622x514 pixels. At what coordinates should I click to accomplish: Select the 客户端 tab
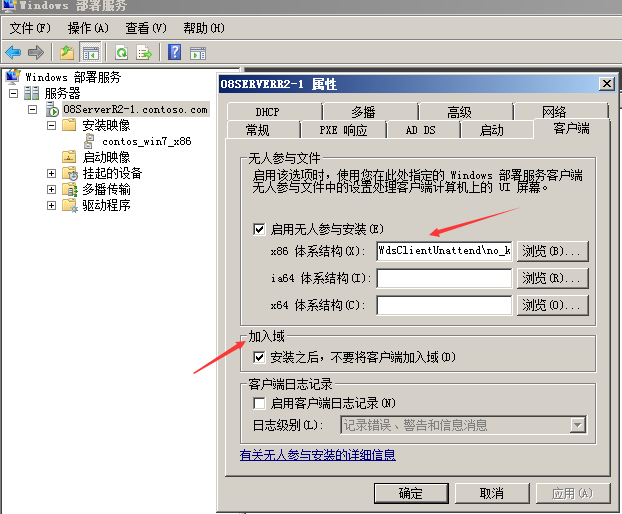pyautogui.click(x=572, y=128)
